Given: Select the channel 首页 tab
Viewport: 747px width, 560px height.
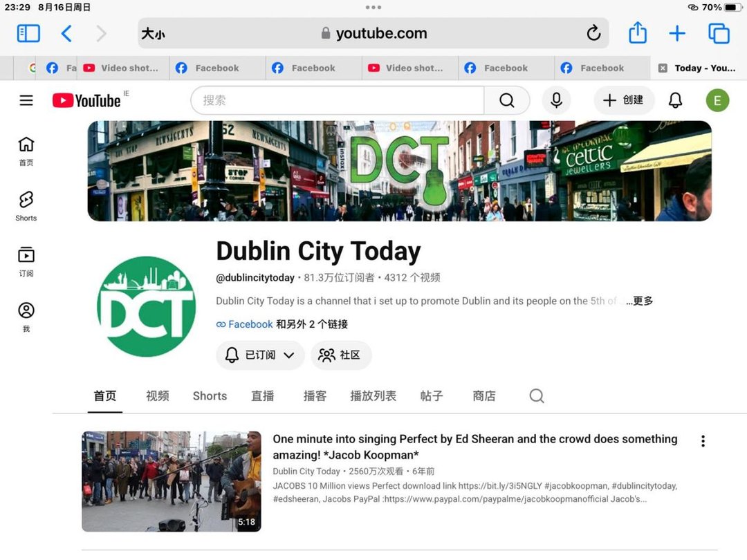Looking at the screenshot, I should (105, 396).
